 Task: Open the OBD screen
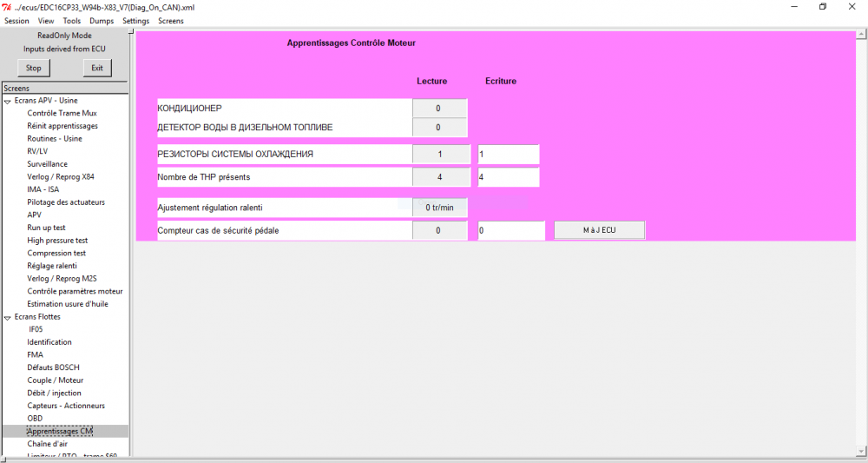35,419
